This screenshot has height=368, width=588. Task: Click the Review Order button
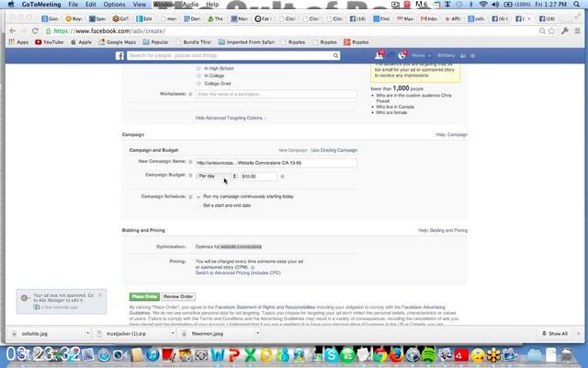[x=178, y=296]
